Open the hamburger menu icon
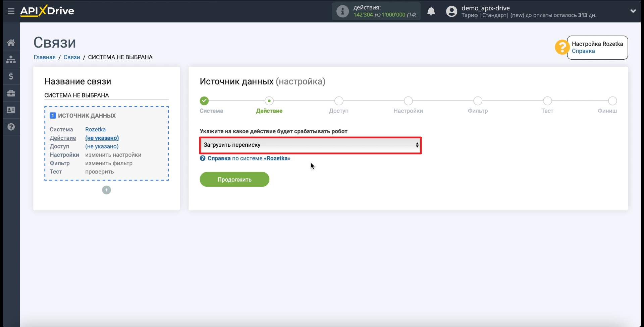644x327 pixels. (11, 11)
